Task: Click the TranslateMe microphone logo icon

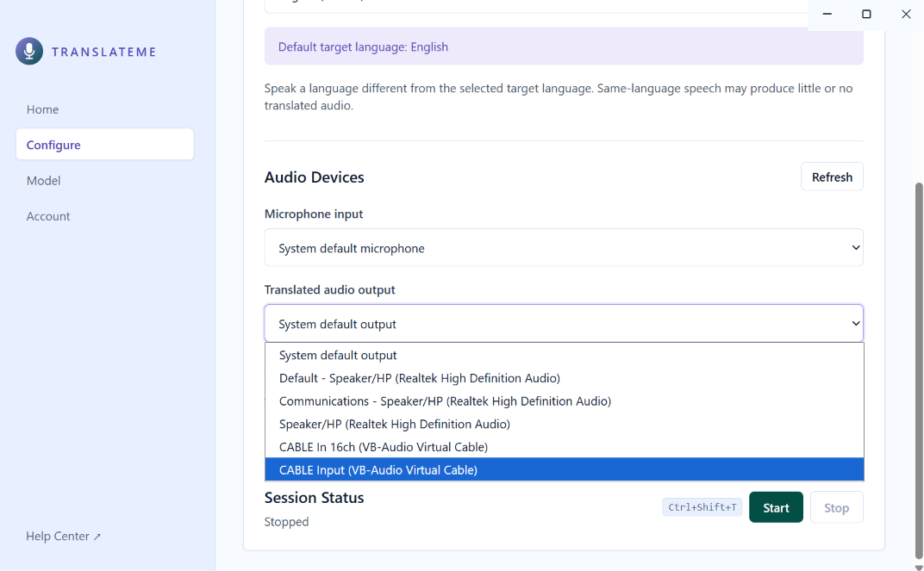Action: (29, 51)
